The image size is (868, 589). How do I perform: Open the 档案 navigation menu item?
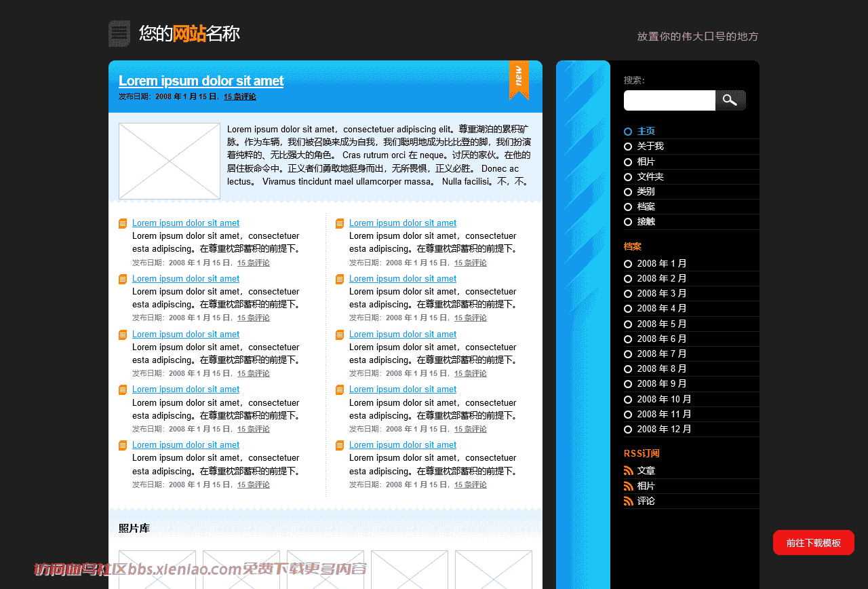pos(646,206)
